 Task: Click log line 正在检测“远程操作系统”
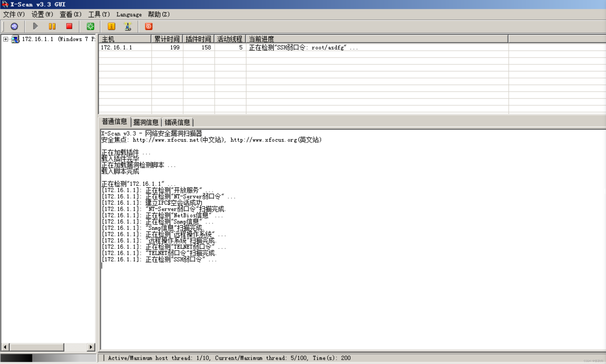(164, 234)
